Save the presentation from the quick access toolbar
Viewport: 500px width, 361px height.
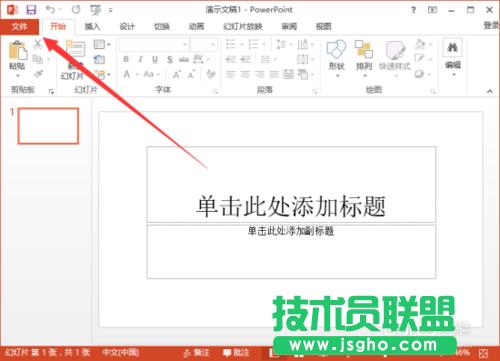pos(31,10)
